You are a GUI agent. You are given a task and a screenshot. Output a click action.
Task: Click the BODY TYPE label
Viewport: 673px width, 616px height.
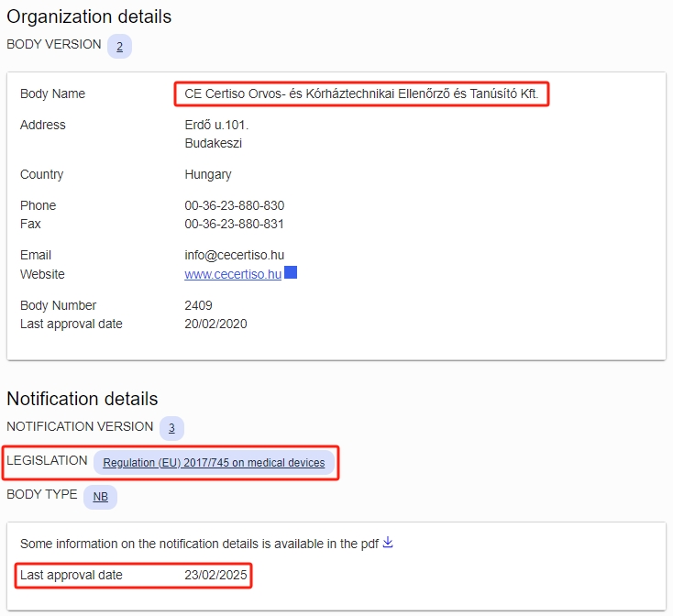tap(42, 494)
